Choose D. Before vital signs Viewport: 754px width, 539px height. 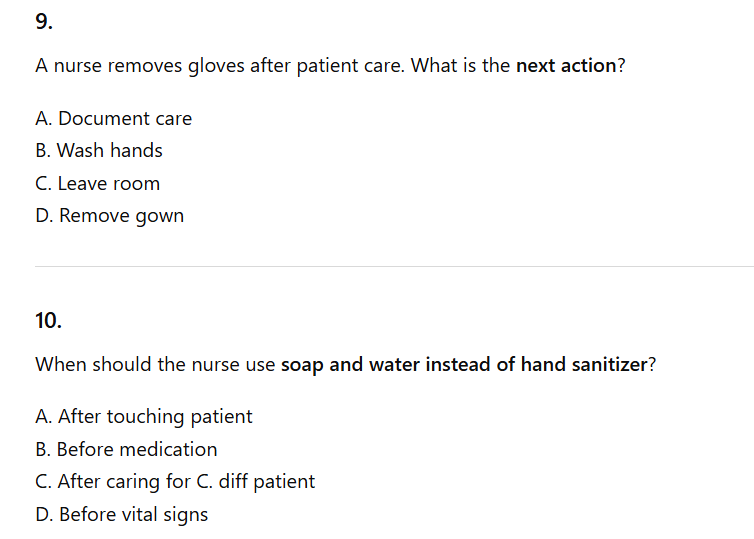121,515
